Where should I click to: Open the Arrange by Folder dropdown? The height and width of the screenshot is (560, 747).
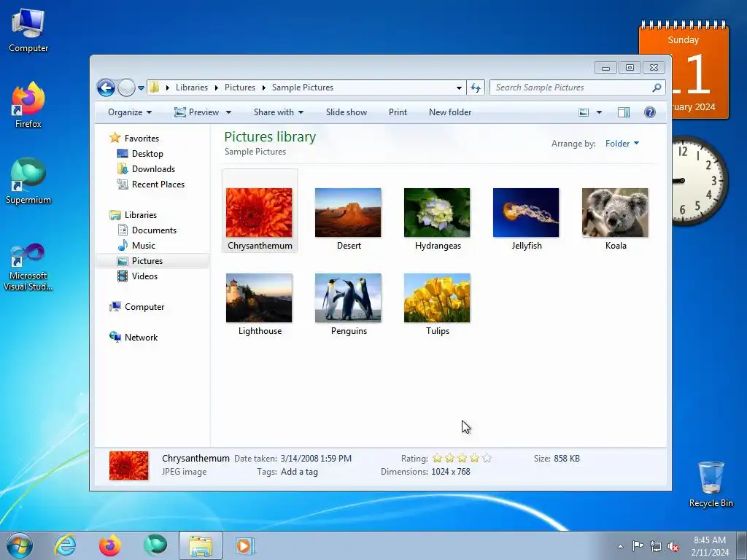click(x=622, y=144)
